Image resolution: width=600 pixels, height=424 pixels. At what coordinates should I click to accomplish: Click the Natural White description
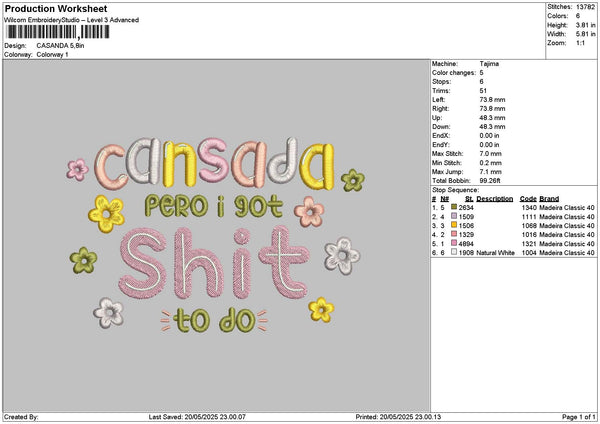pyautogui.click(x=495, y=253)
